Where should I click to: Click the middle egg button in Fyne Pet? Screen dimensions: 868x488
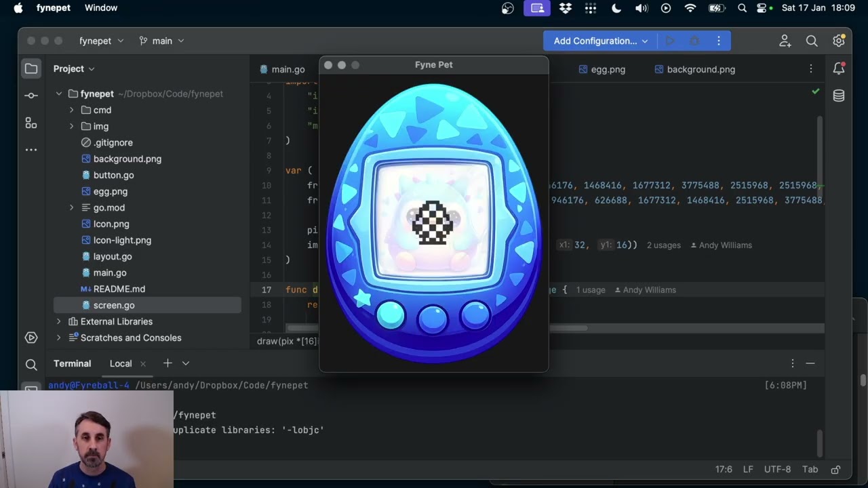click(433, 318)
